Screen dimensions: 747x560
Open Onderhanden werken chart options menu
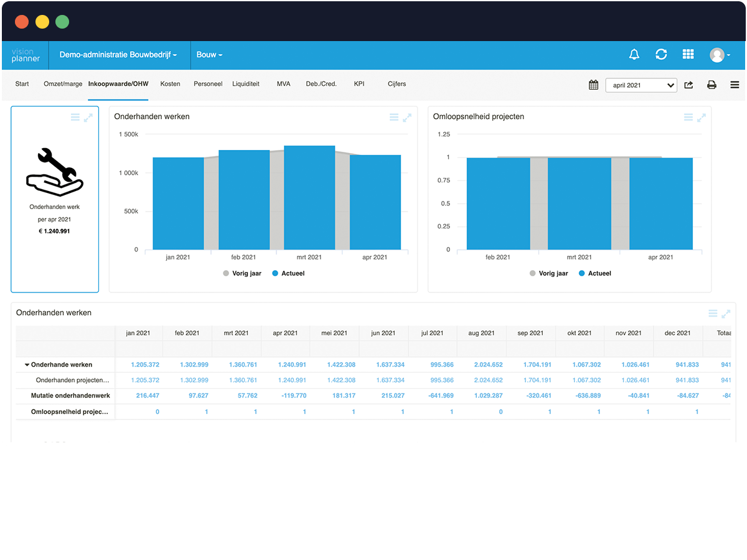pyautogui.click(x=394, y=118)
